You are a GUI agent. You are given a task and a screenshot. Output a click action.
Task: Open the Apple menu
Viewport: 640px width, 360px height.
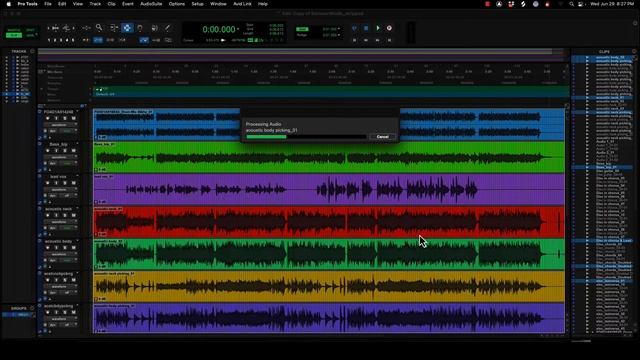click(8, 4)
